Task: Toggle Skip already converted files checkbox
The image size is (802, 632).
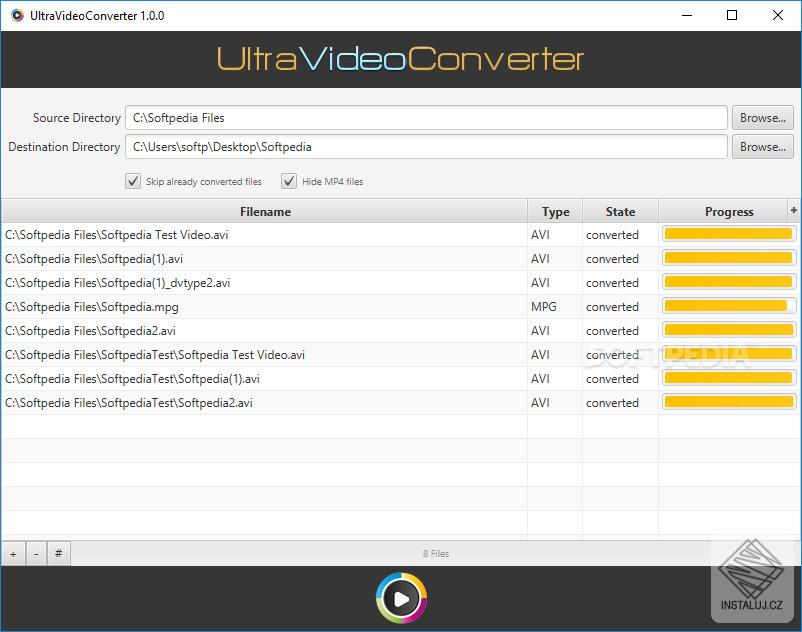Action: pos(133,181)
